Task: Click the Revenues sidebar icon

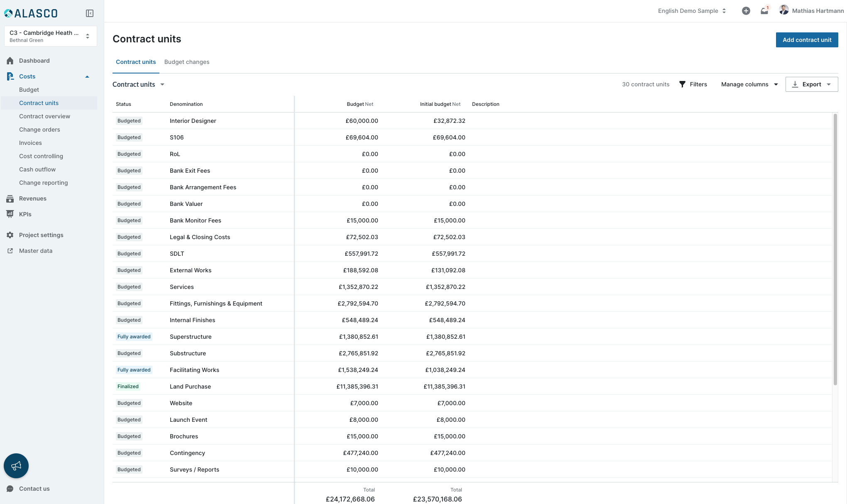Action: 10,198
